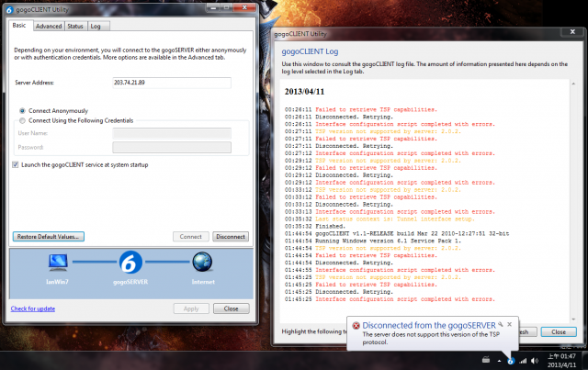This screenshot has height=370, width=588.
Task: Click the User Name input field
Action: (172, 133)
